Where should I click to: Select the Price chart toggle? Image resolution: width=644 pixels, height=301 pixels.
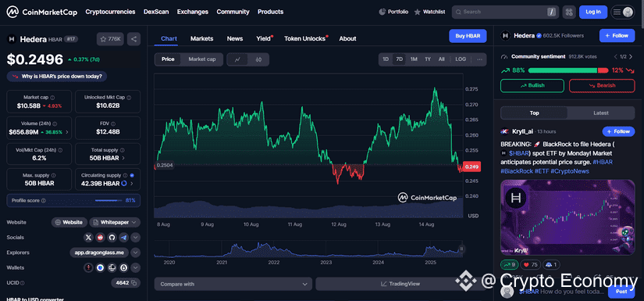tap(168, 59)
